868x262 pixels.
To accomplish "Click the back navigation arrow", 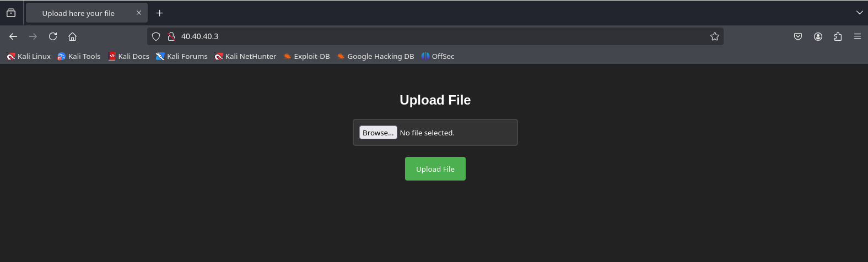I will point(13,36).
